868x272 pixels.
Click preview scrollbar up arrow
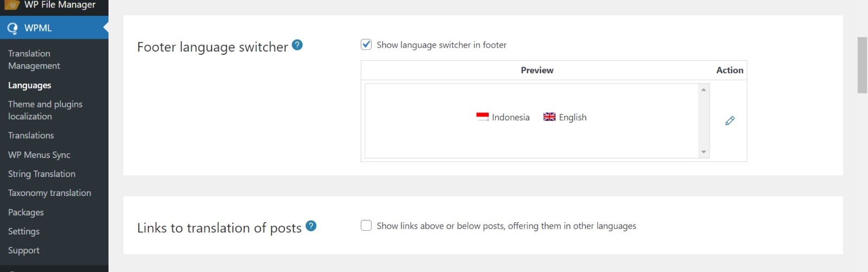704,90
